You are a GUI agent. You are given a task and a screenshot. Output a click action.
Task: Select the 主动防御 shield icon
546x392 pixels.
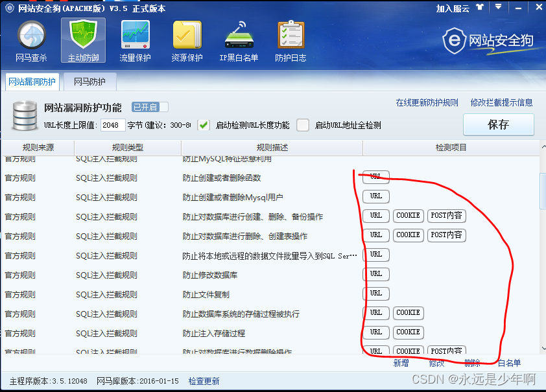pyautogui.click(x=83, y=41)
